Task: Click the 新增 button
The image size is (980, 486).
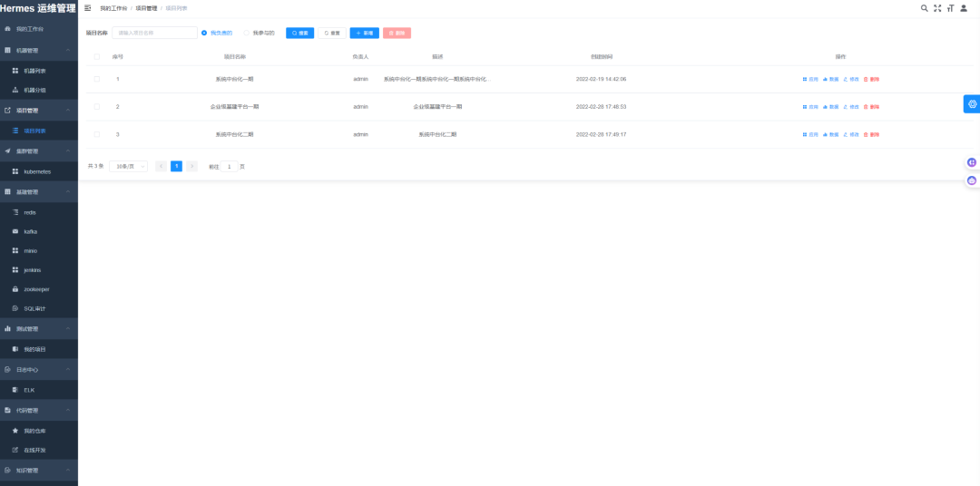Action: coord(365,34)
